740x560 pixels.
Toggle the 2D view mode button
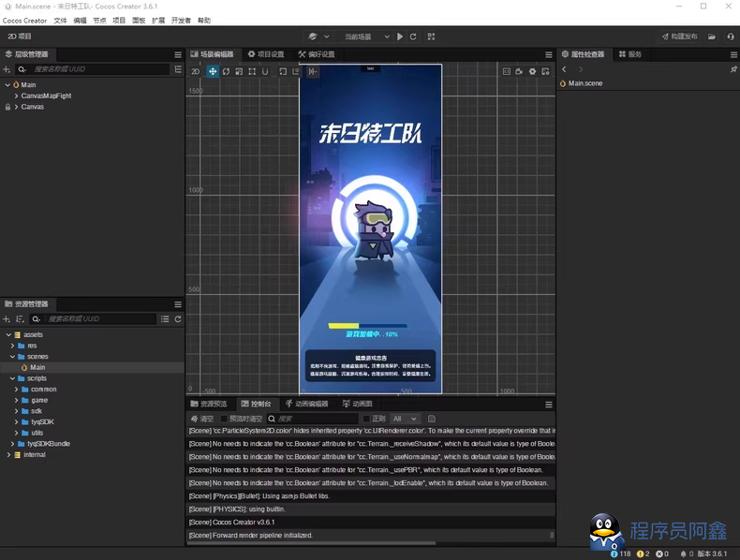tap(195, 71)
